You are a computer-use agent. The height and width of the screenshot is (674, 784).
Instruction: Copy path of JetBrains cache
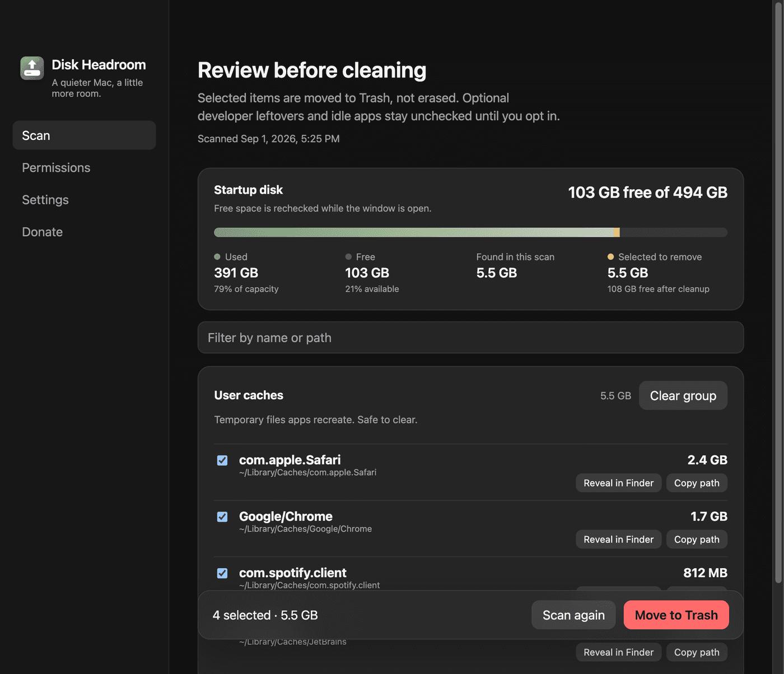[x=697, y=652]
